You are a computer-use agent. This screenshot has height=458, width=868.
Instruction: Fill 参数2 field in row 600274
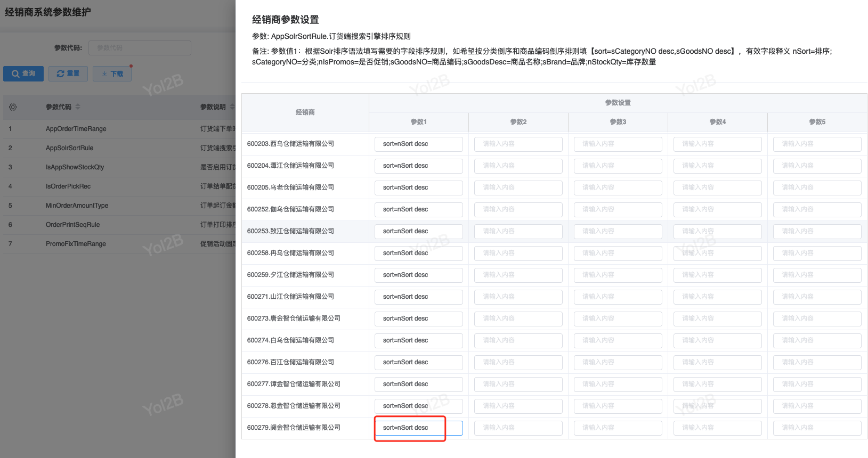518,341
